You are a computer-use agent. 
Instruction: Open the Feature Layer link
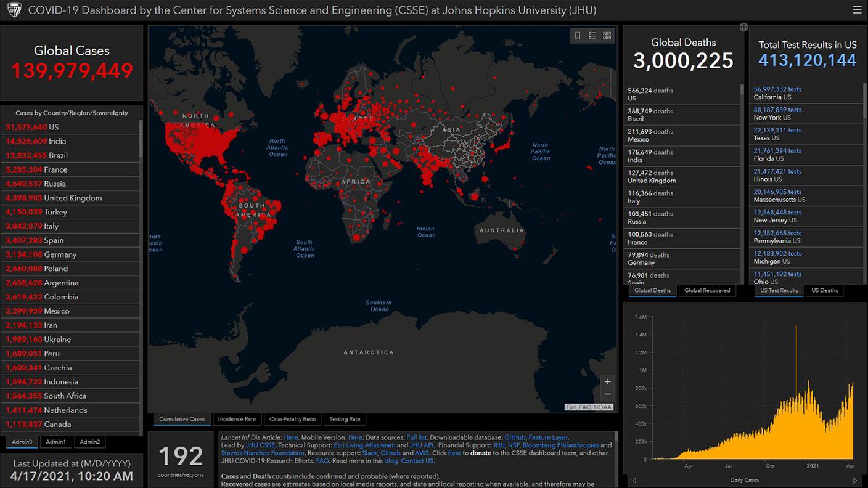(x=548, y=437)
